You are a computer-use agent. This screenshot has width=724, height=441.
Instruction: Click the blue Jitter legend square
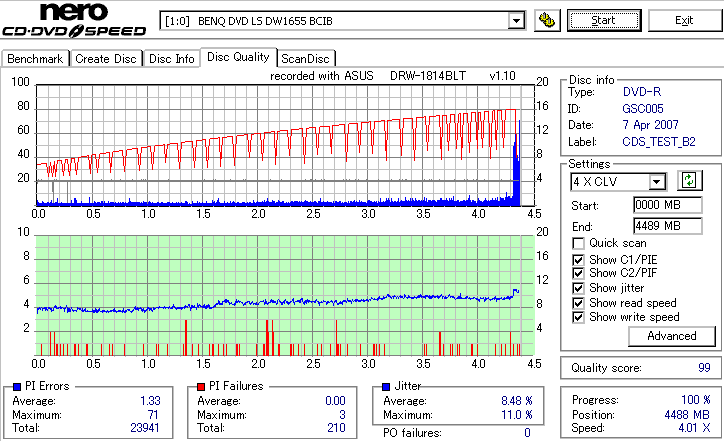point(386,387)
